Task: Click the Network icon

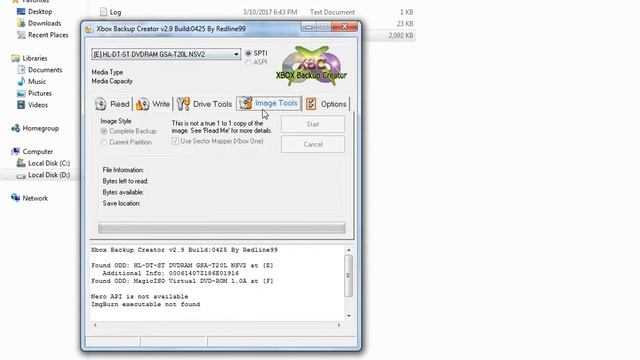Action: coord(16,198)
